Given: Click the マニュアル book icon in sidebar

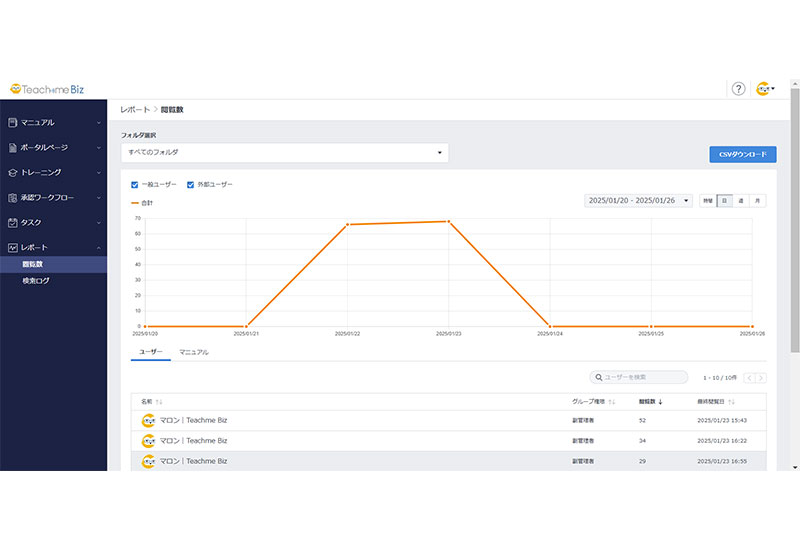Looking at the screenshot, I should pyautogui.click(x=12, y=123).
